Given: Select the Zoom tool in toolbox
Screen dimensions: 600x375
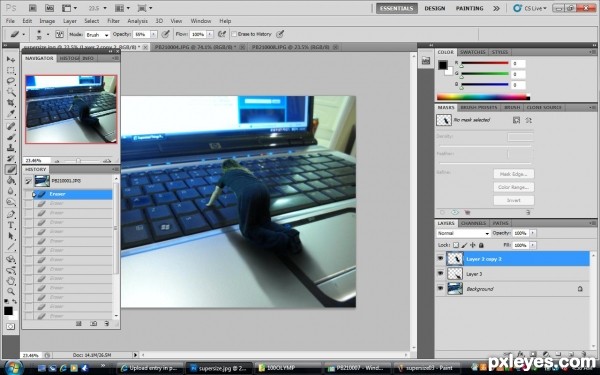Looking at the screenshot, I should coord(11,292).
